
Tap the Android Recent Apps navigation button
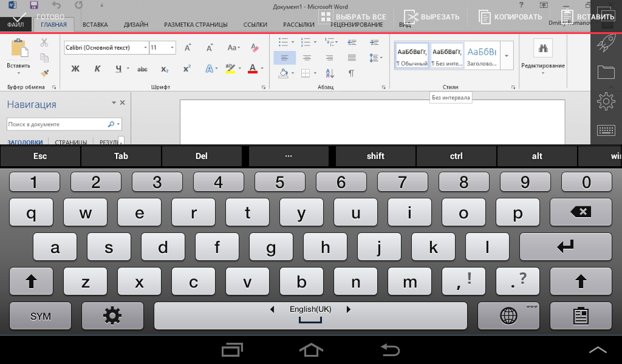(232, 349)
